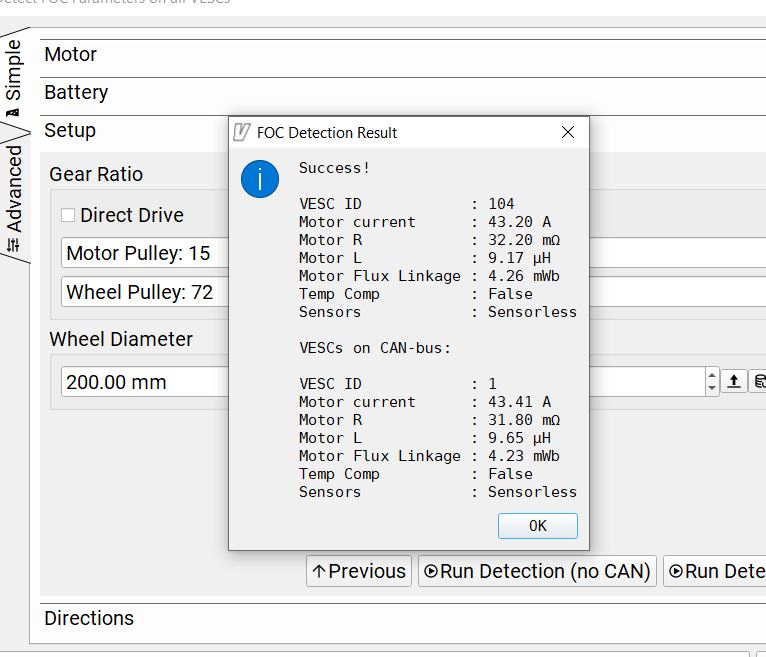This screenshot has height=657, width=766.
Task: Click the Motor L 9.17 µH value
Action: tap(519, 258)
